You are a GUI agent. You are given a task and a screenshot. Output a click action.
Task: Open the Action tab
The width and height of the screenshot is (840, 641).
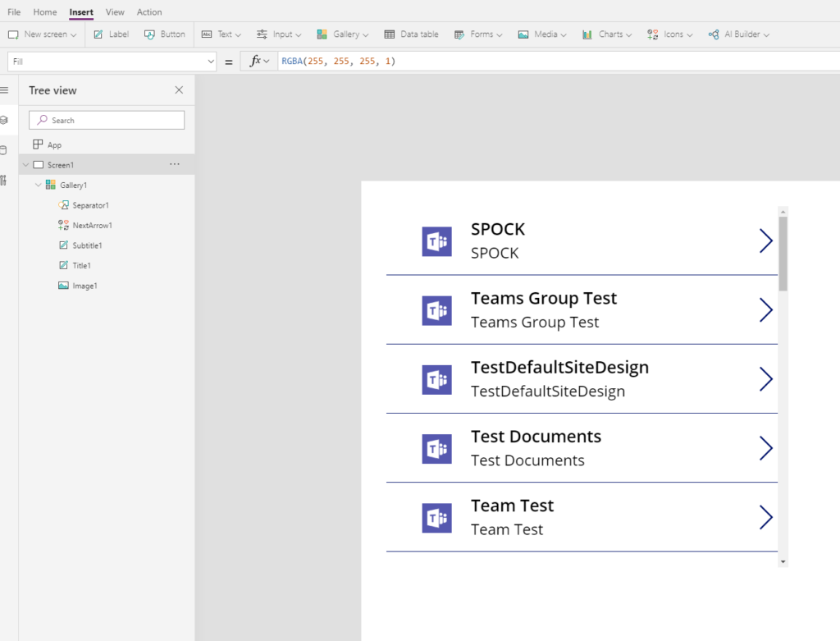[149, 11]
